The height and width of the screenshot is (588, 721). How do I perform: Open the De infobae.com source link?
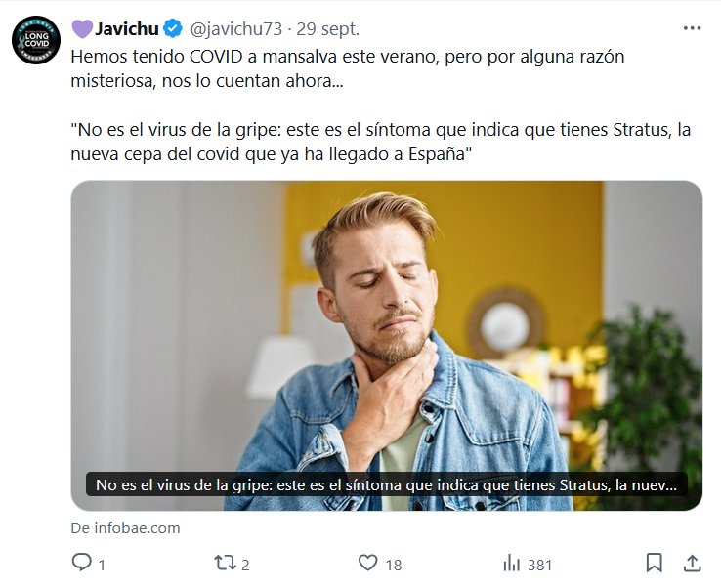tap(125, 527)
